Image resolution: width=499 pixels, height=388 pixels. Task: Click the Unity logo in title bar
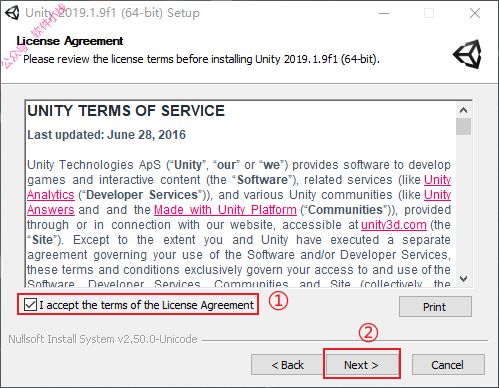click(x=12, y=13)
